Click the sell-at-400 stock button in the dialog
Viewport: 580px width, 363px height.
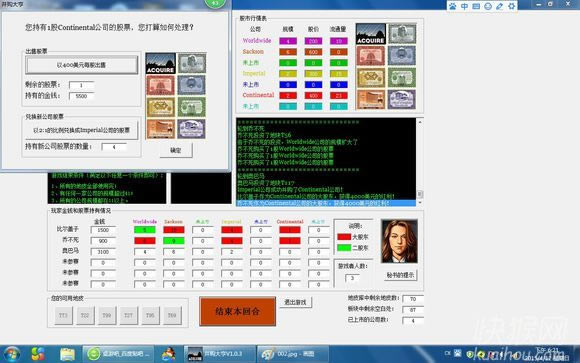coord(81,65)
